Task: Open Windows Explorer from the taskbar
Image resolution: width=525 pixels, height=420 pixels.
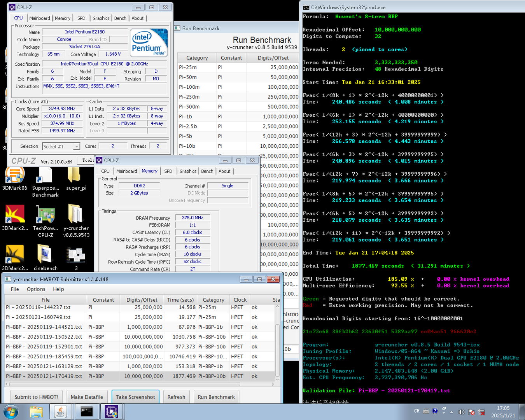Action: (36, 412)
